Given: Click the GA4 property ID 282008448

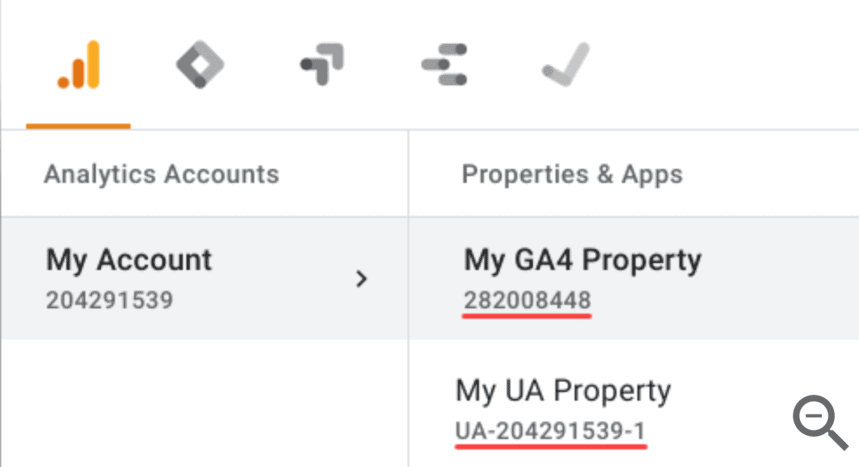Looking at the screenshot, I should pyautogui.click(x=527, y=300).
